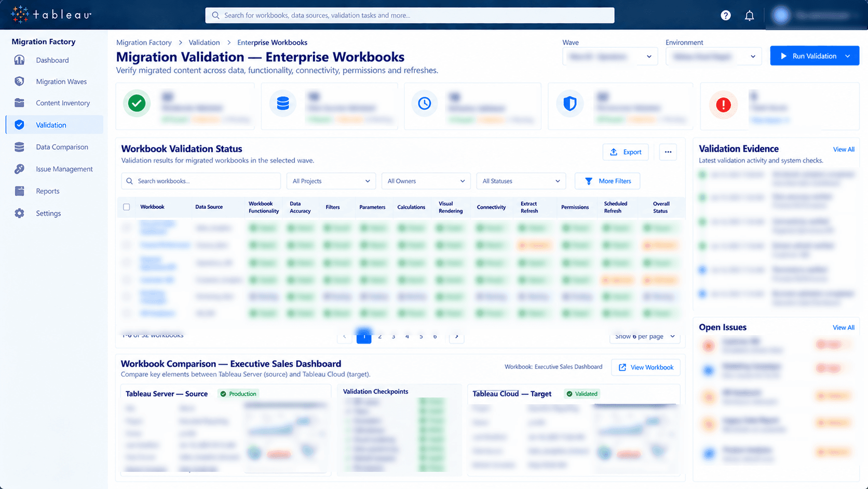Open the notifications bell icon
This screenshot has height=489, width=868.
click(x=749, y=16)
